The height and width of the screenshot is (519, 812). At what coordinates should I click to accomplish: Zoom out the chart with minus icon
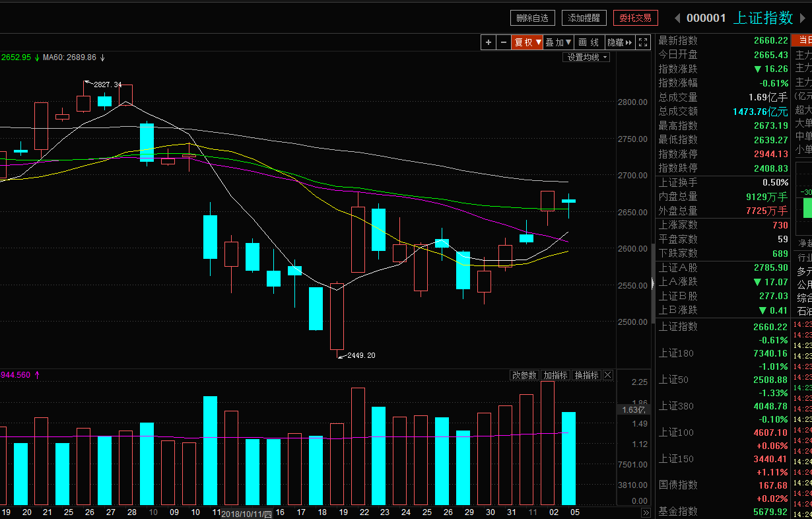click(504, 42)
